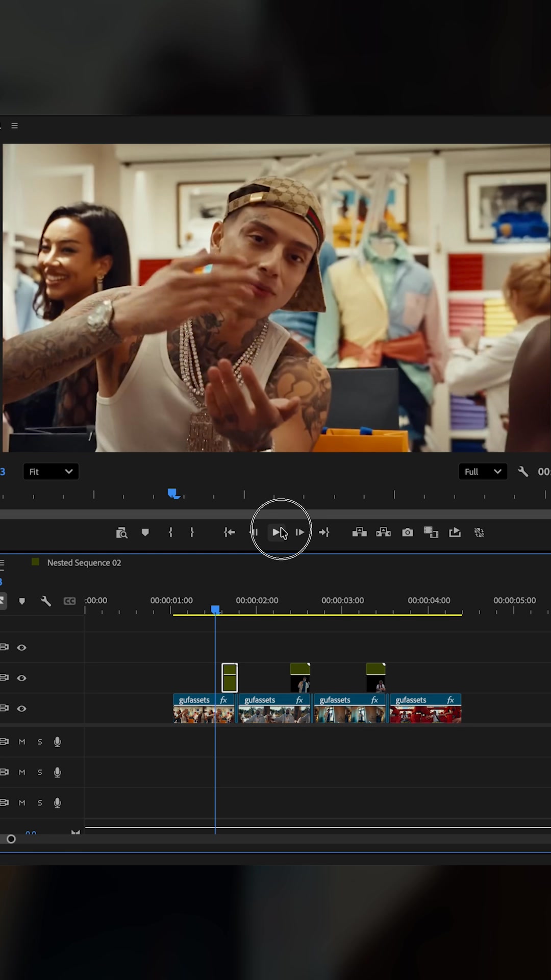Solo the second audio track
This screenshot has height=980, width=551.
point(40,772)
